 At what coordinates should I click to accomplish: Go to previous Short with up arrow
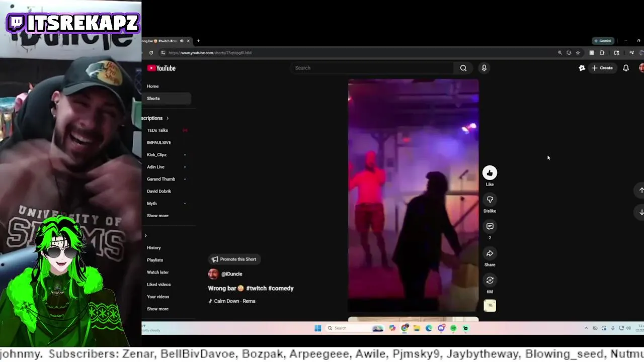(641, 190)
